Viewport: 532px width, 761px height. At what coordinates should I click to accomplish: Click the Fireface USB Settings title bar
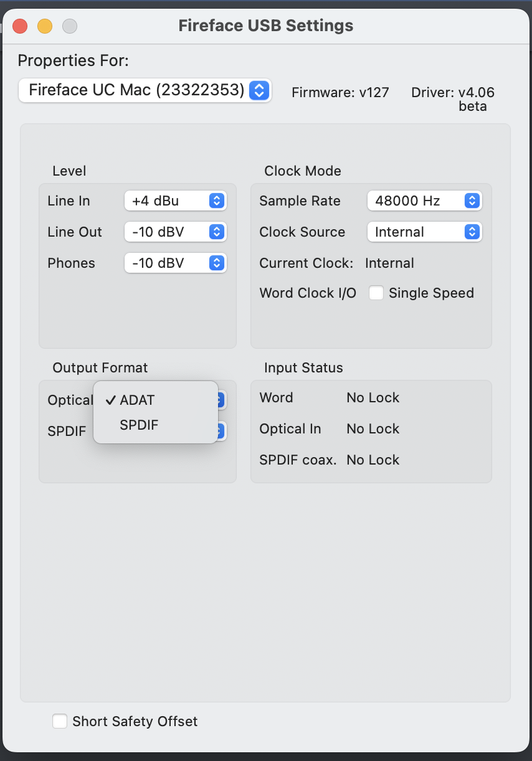coord(266,26)
